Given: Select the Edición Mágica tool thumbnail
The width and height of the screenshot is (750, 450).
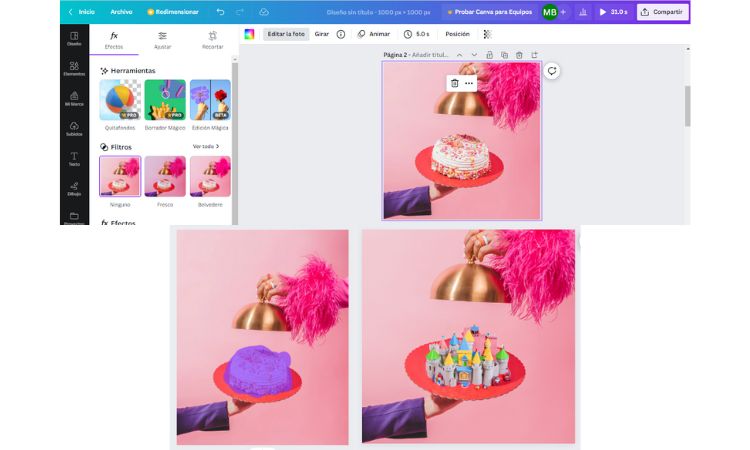Looking at the screenshot, I should [x=210, y=100].
